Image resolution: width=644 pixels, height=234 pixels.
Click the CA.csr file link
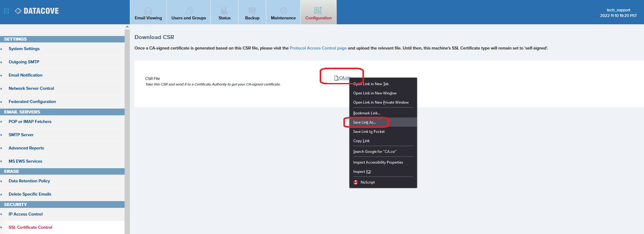[x=344, y=78]
